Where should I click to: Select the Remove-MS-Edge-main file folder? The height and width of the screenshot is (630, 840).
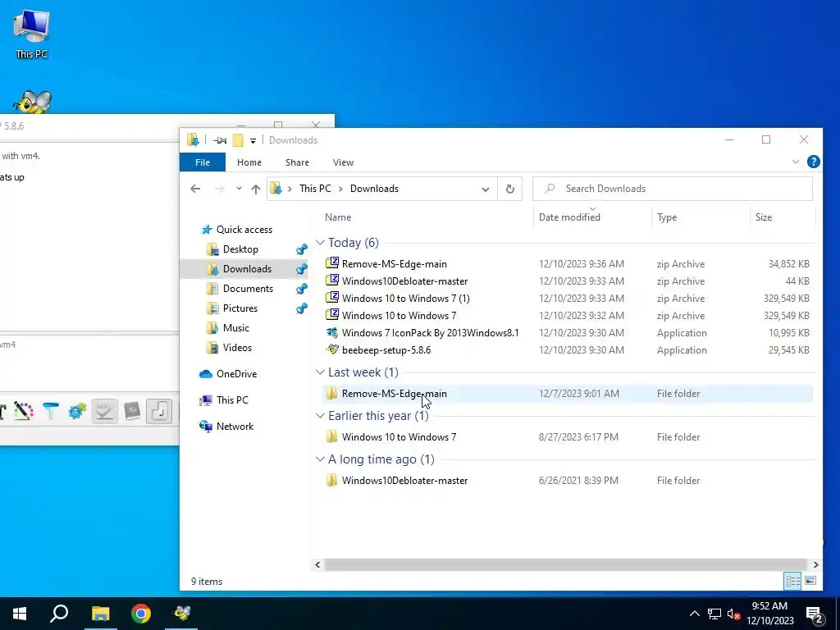(568, 394)
